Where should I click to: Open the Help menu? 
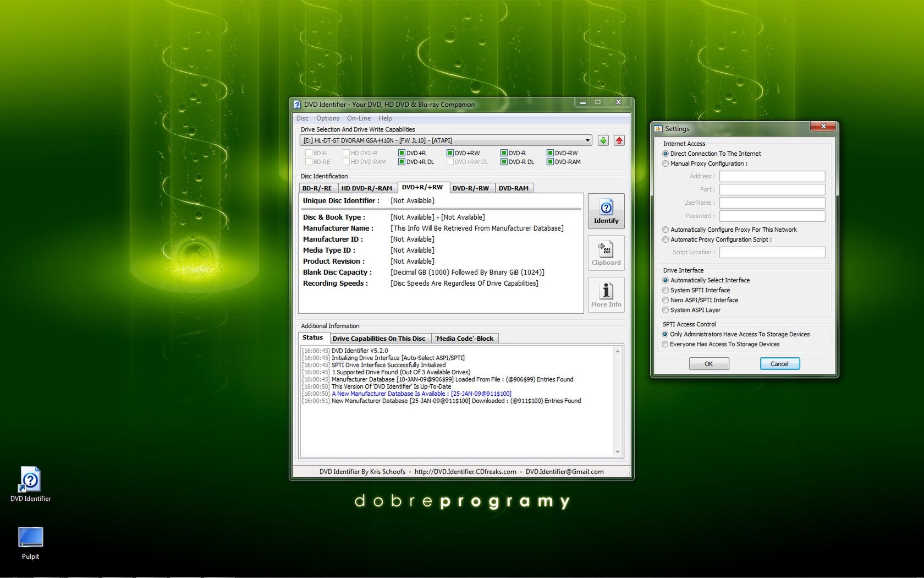[385, 118]
